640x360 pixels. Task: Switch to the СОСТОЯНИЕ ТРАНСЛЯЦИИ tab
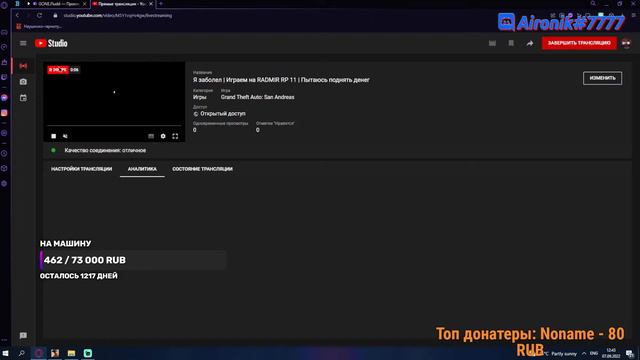pos(202,169)
